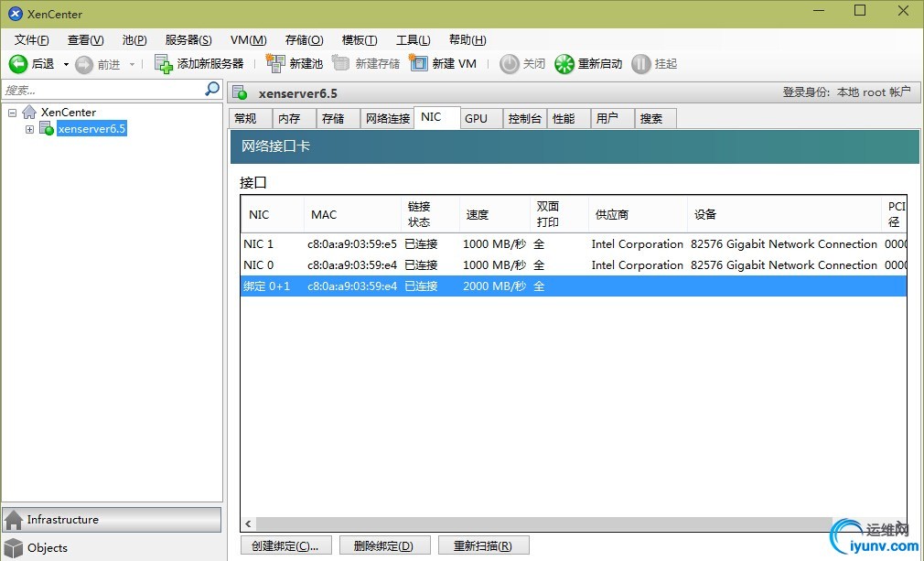This screenshot has height=561, width=924.
Task: Click the xenserver6.5 server icon in tree
Action: [47, 128]
